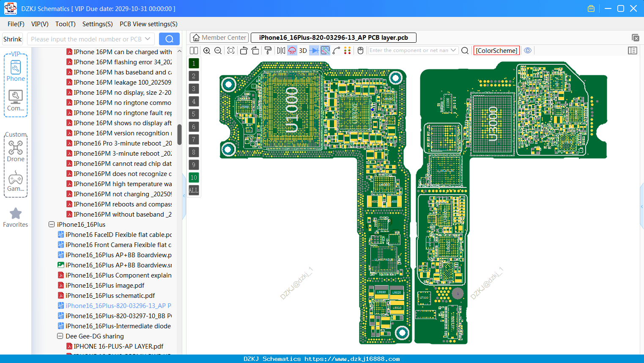
Task: Select PCB layer 10
Action: coord(194,178)
